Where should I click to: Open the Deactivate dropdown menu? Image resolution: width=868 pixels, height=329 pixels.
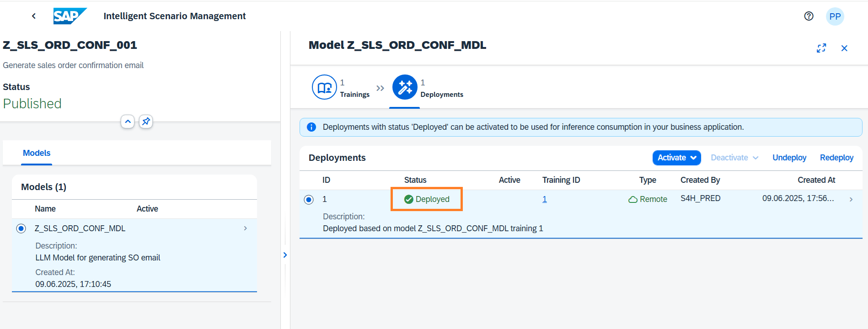(x=734, y=158)
